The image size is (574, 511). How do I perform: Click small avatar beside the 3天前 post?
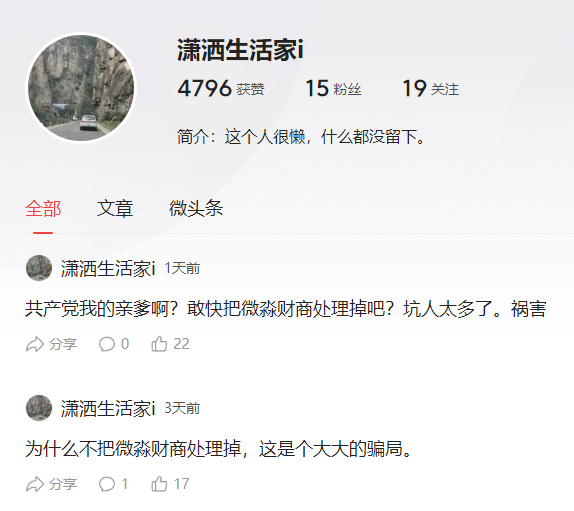[x=39, y=408]
